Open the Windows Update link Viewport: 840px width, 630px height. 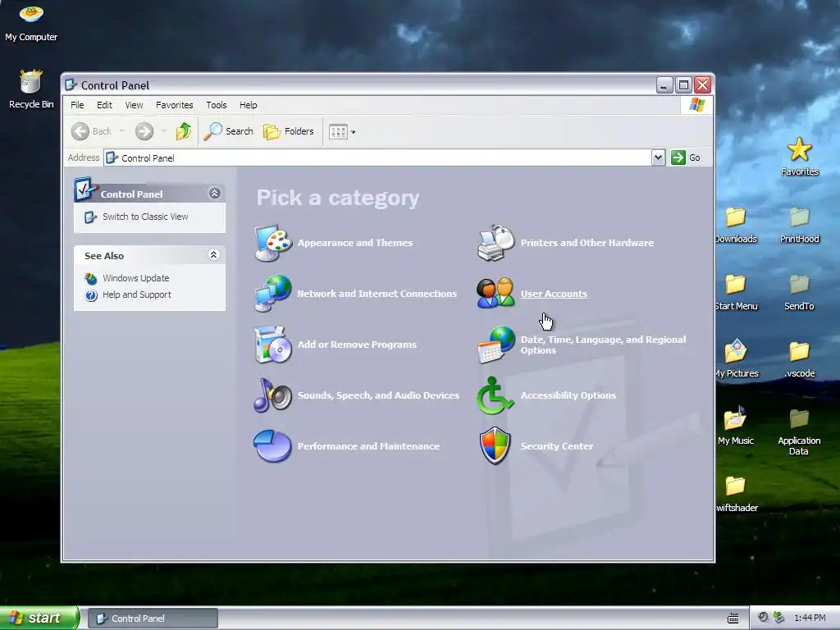click(x=136, y=279)
